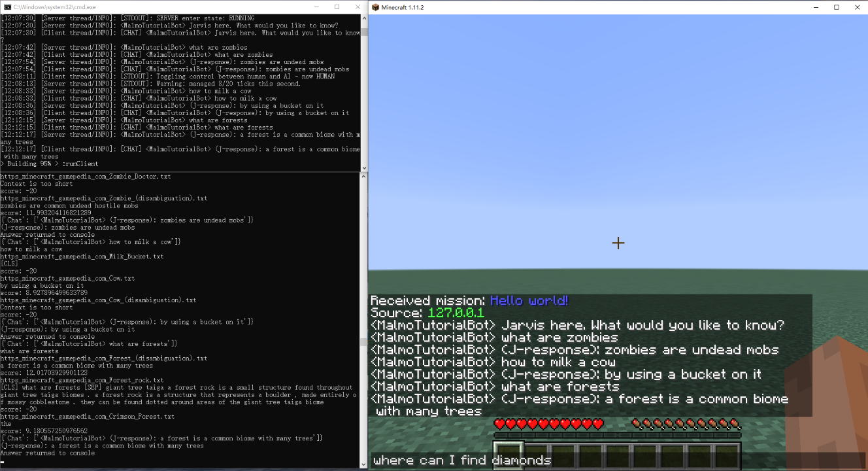Click the Minecraft crafting-table window icon
The width and height of the screenshot is (868, 471).
click(x=376, y=7)
